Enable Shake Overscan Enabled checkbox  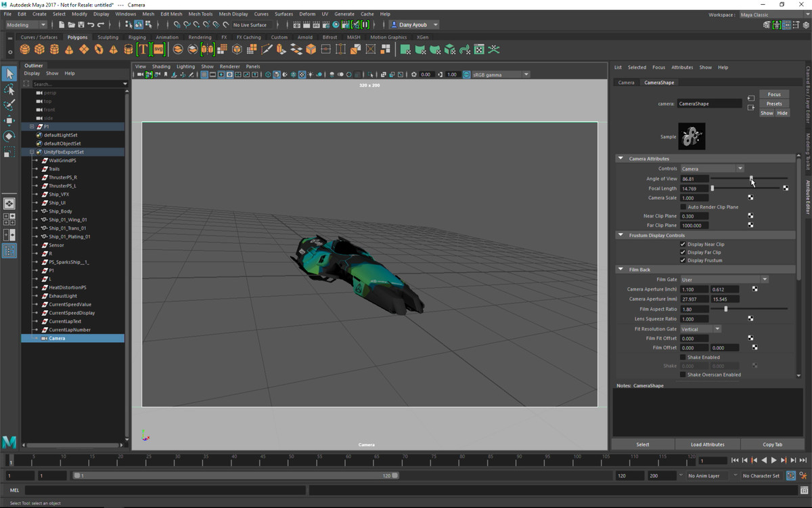683,375
